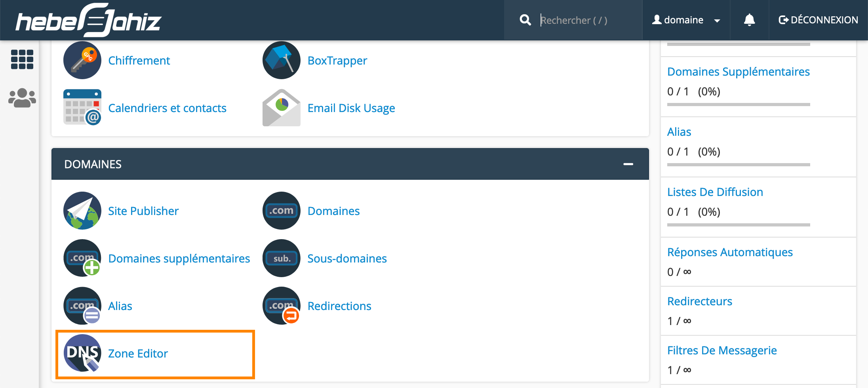Open the user manager people icon in sidebar
Viewport: 868px width, 388px height.
pyautogui.click(x=22, y=98)
